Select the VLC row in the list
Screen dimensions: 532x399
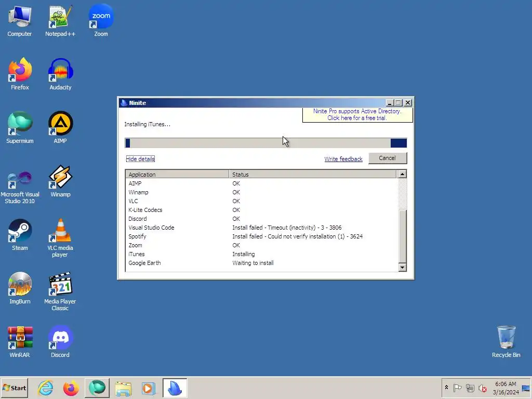261,201
